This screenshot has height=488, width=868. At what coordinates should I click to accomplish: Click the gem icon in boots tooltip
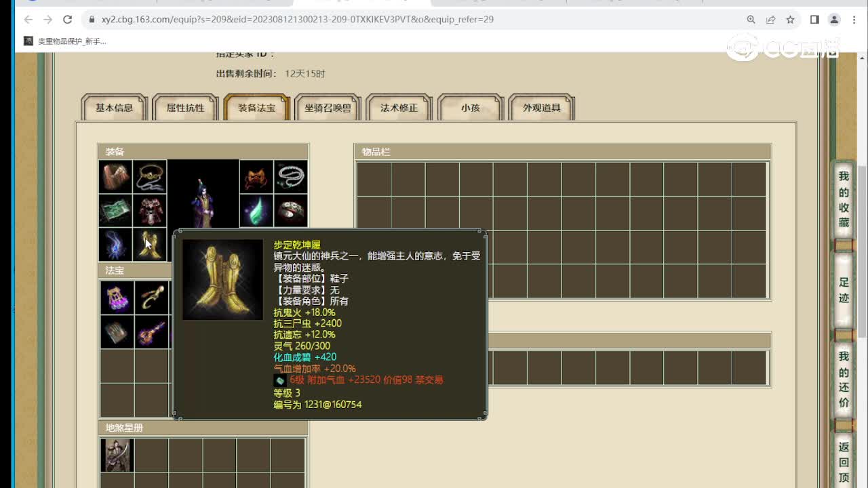[x=279, y=380]
